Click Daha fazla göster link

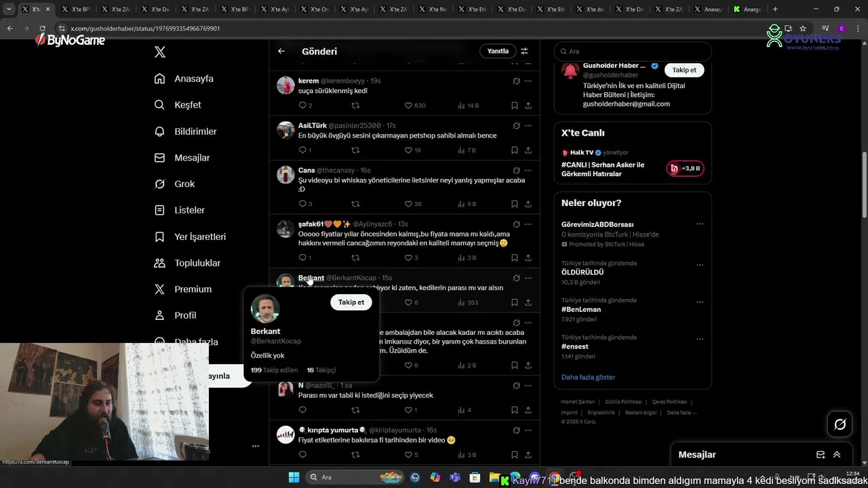pos(589,377)
